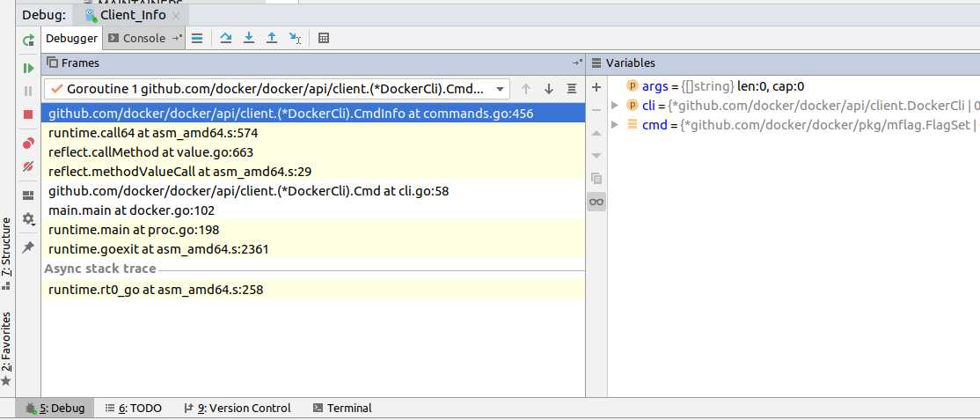980x420 pixels.
Task: Switch to the Debugger tab
Action: pos(71,38)
